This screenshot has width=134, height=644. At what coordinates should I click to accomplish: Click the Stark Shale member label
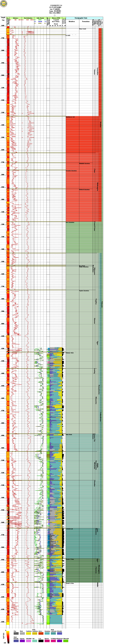(69, 435)
